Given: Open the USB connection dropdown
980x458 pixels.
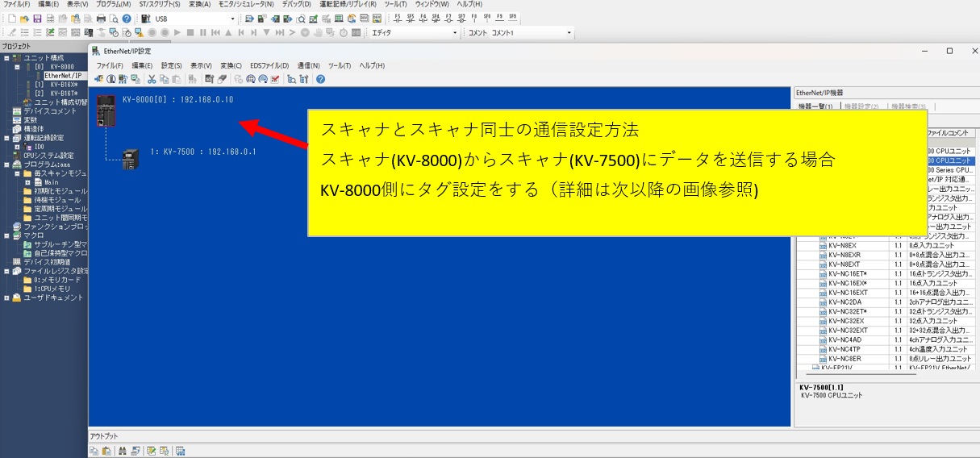Looking at the screenshot, I should (233, 19).
